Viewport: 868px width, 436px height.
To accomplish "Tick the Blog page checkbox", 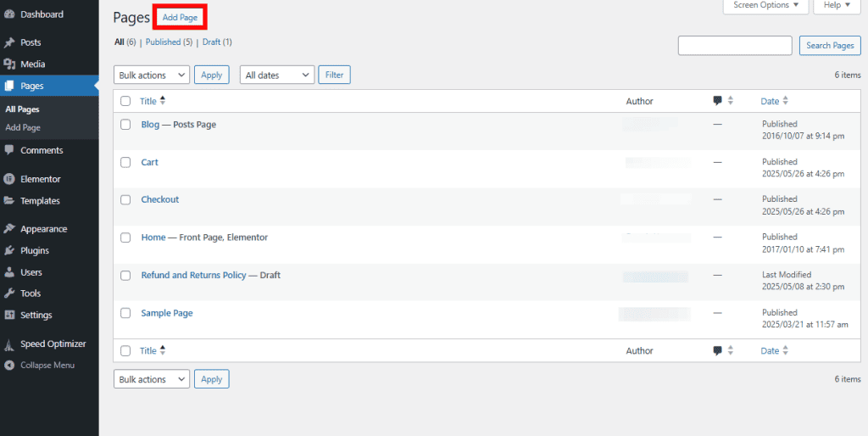I will [x=125, y=125].
